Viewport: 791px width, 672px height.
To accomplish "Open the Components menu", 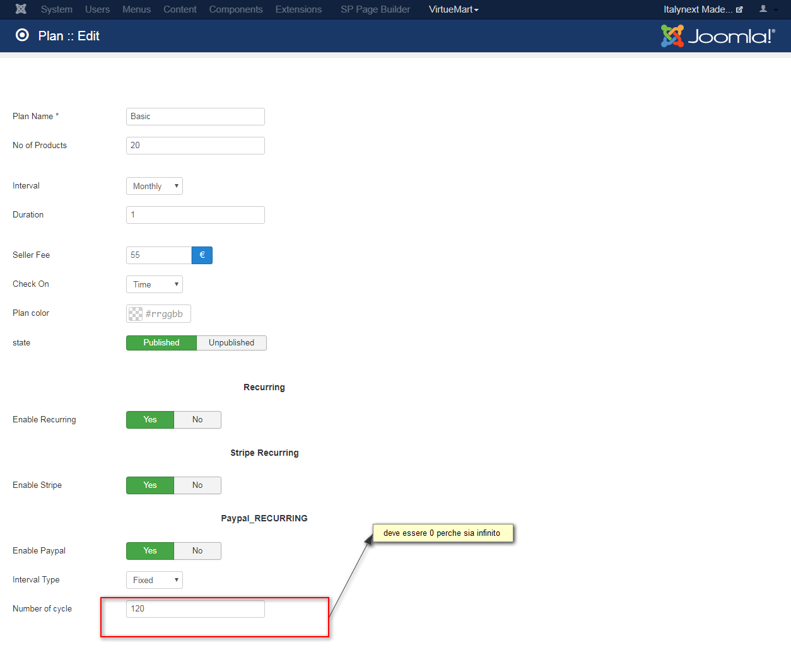I will [236, 9].
